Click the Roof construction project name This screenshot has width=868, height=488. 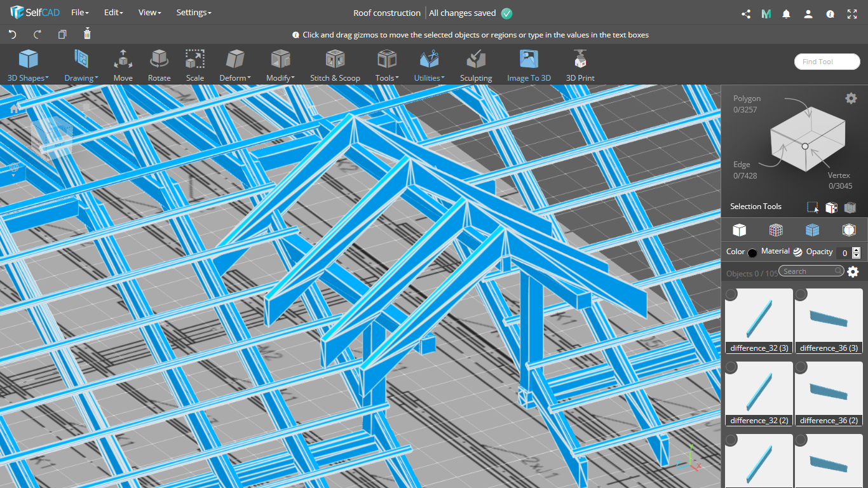point(387,13)
